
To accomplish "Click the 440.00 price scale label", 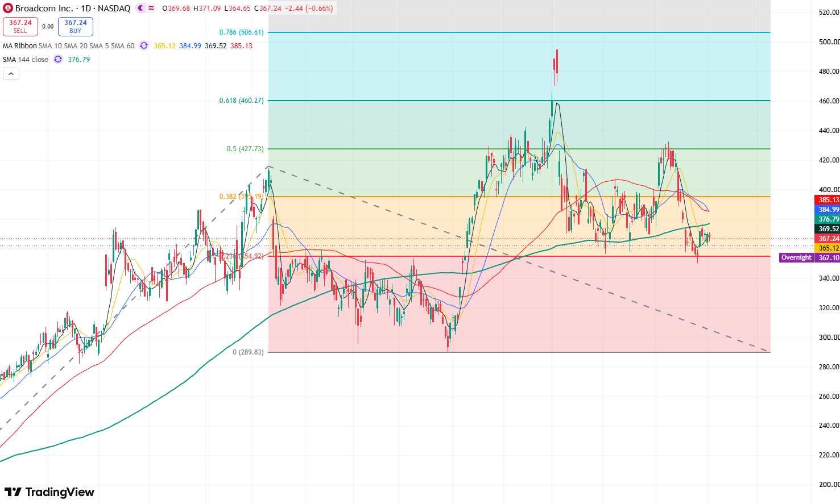I will (829, 131).
